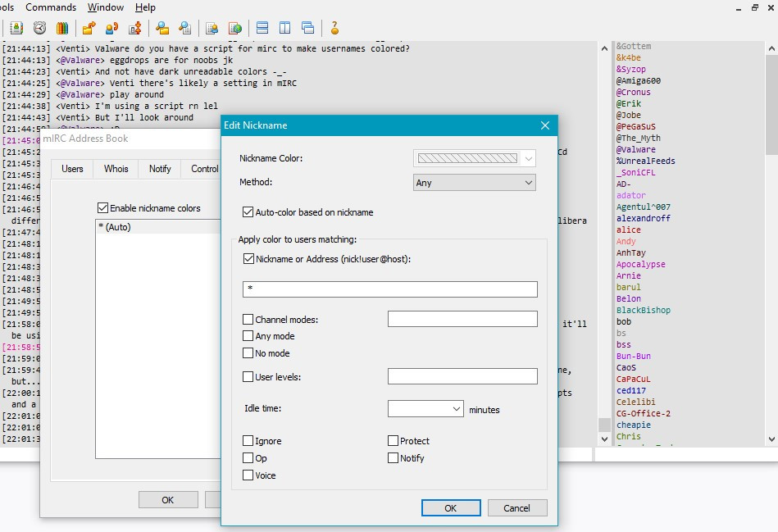Screen dimensions: 778x532
Task: Click the Tile Vertical windows icon
Action: [x=285, y=28]
